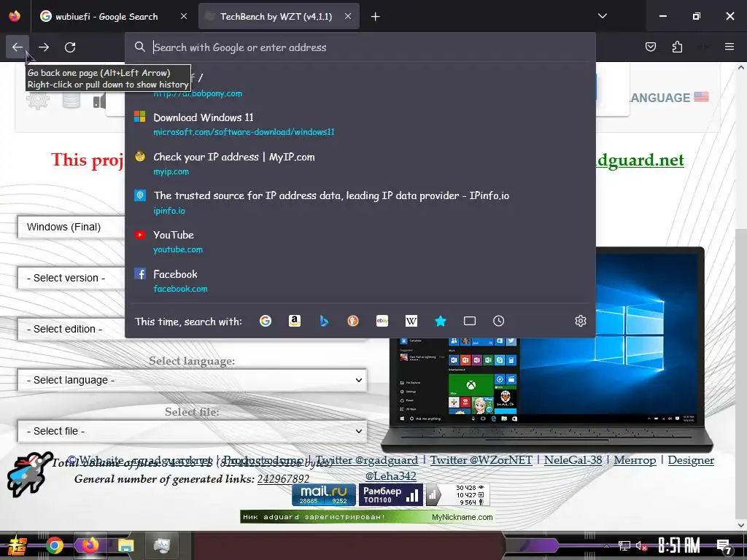This screenshot has width=747, height=560.
Task: Click the Twitter @WZorNET link
Action: (481, 460)
